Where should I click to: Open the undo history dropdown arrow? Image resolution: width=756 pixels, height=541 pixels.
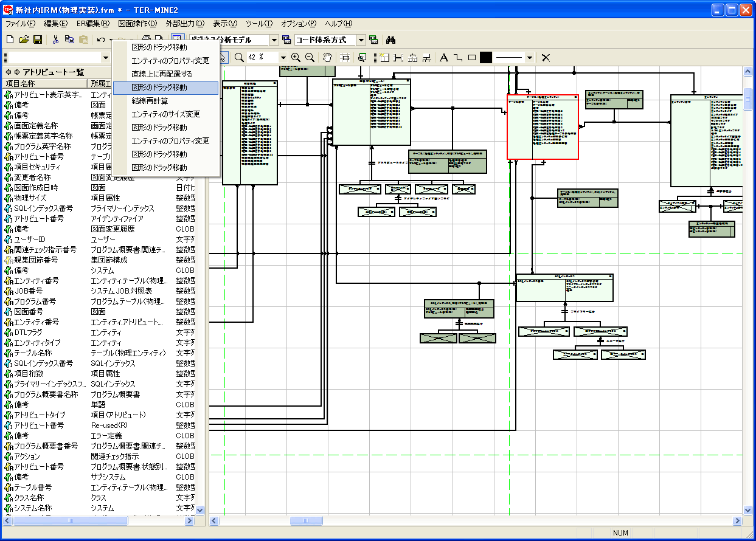coord(111,40)
